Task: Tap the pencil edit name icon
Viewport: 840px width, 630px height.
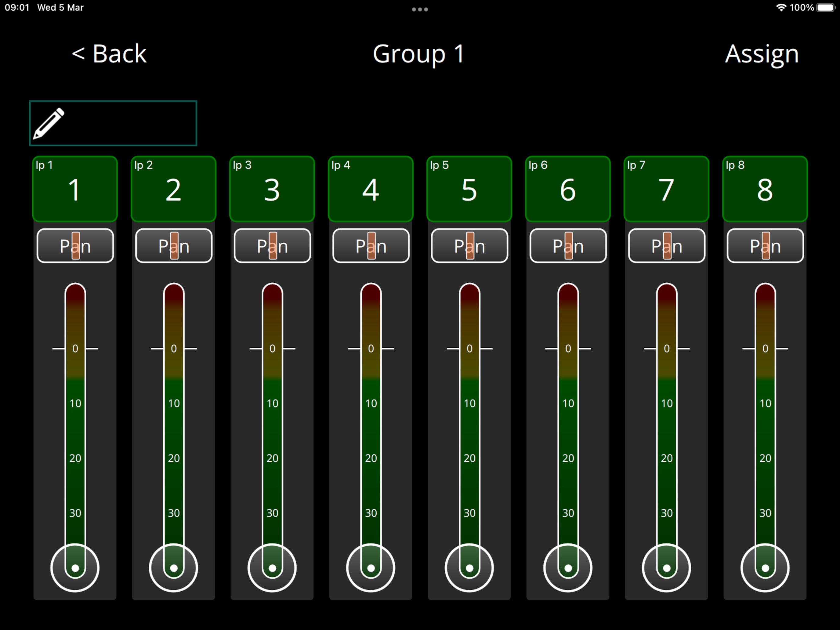Action: [x=49, y=123]
